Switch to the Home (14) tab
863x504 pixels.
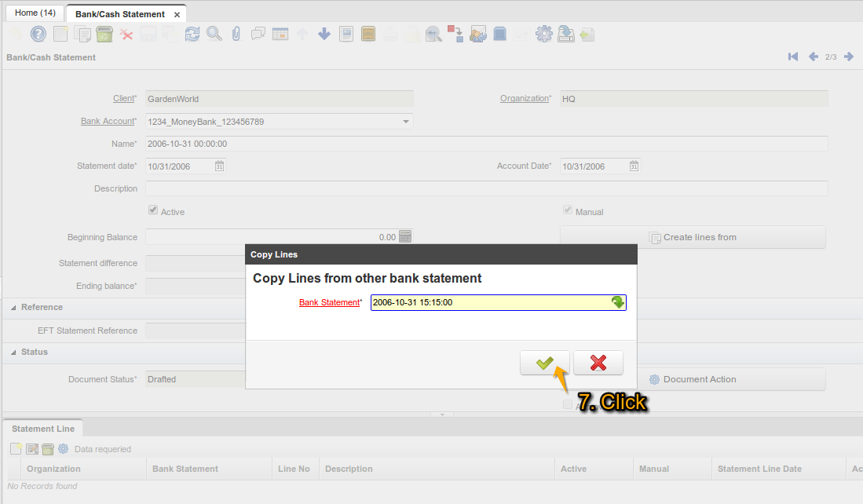(35, 13)
